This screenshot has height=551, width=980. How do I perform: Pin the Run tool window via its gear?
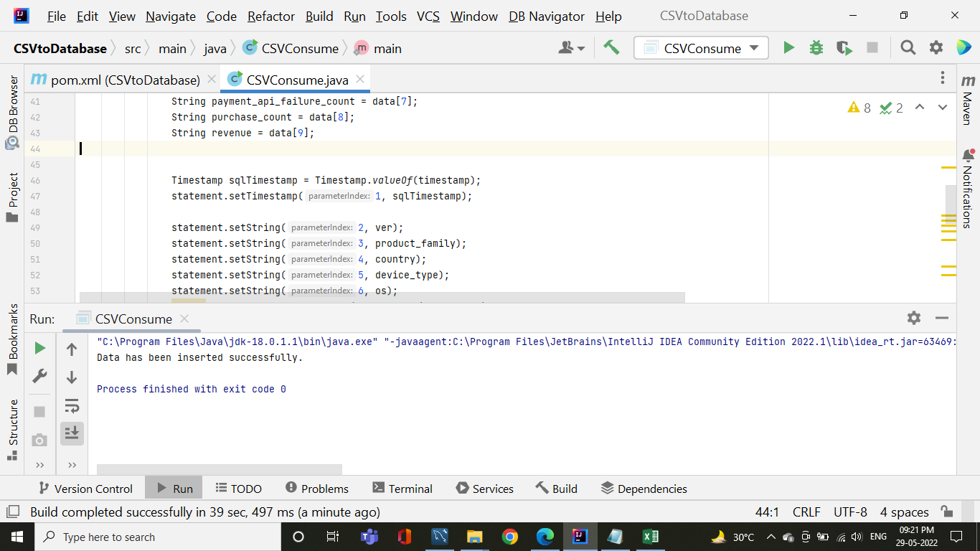(913, 319)
